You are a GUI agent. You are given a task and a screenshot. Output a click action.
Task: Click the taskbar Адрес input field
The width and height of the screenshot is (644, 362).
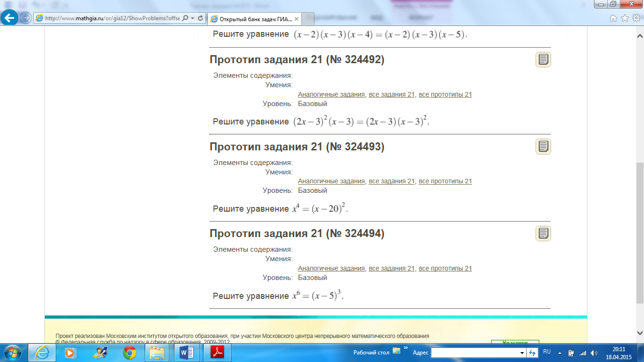[x=475, y=353]
